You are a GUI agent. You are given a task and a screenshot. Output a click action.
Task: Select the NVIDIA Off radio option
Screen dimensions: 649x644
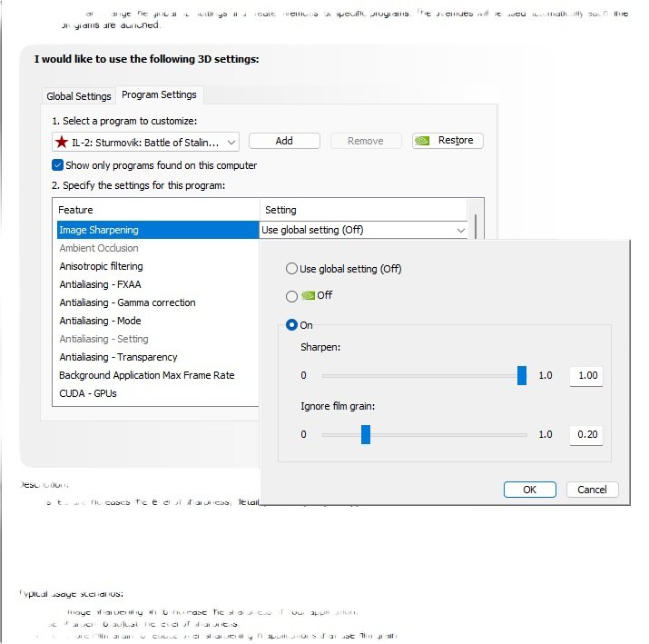[x=291, y=295]
